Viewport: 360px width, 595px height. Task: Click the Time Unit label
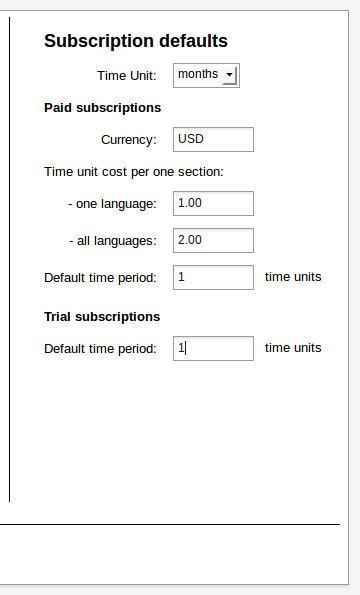[x=127, y=76]
